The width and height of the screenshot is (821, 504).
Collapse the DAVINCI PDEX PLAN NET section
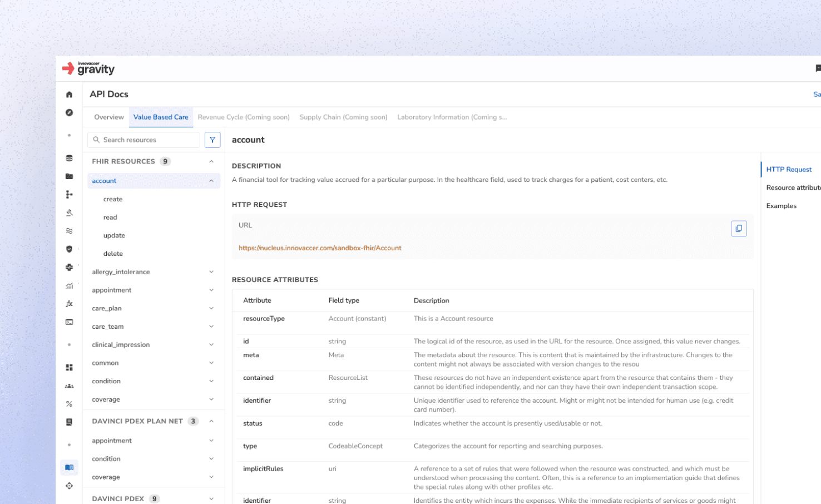[x=211, y=421]
